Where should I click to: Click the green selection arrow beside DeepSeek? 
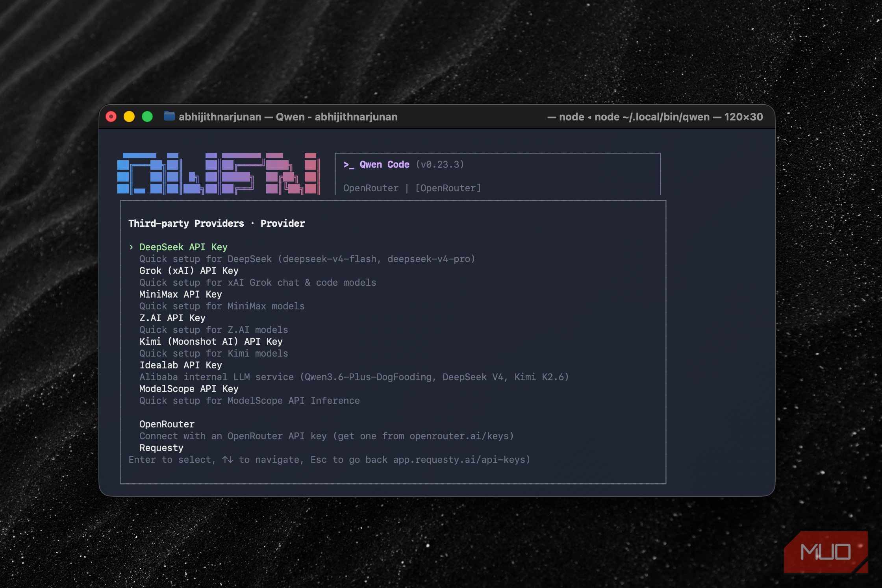click(131, 247)
